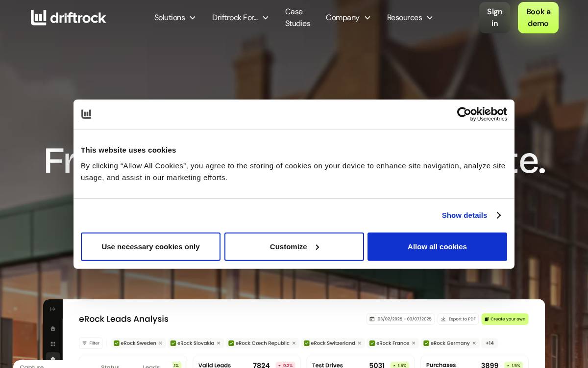Screen dimensions: 588x368
Task: Click the sidebar home icon
Action: 53,328
